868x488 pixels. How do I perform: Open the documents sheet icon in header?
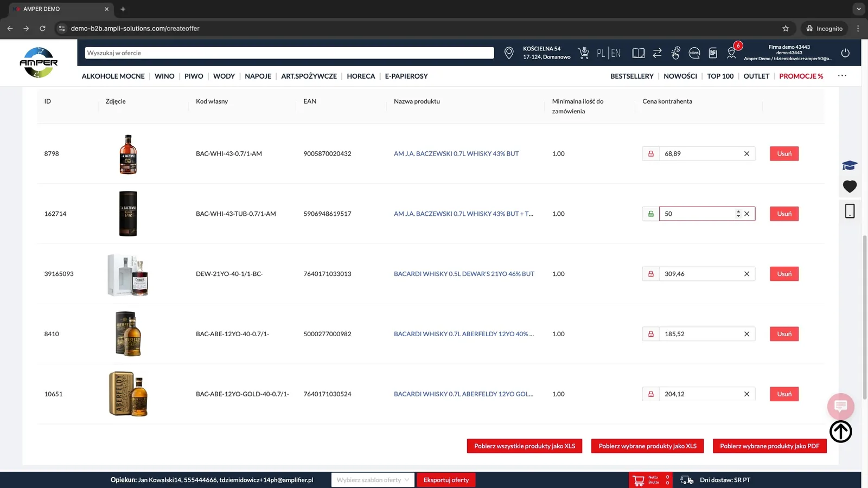click(713, 53)
